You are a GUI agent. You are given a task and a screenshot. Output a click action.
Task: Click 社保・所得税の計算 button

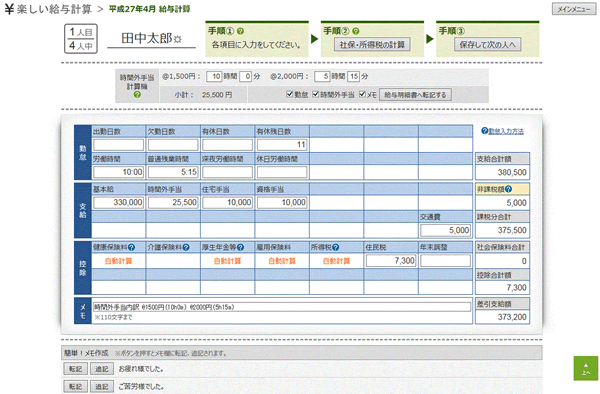pyautogui.click(x=372, y=44)
